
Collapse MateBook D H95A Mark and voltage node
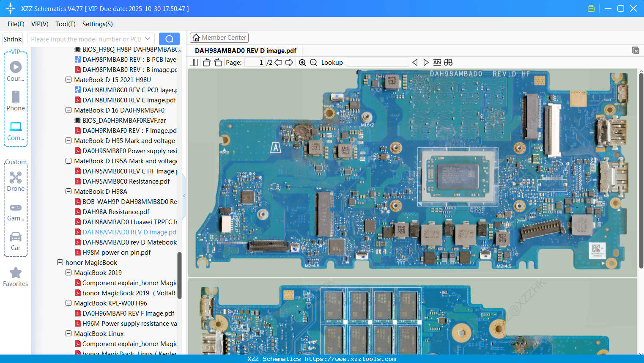pyautogui.click(x=69, y=161)
